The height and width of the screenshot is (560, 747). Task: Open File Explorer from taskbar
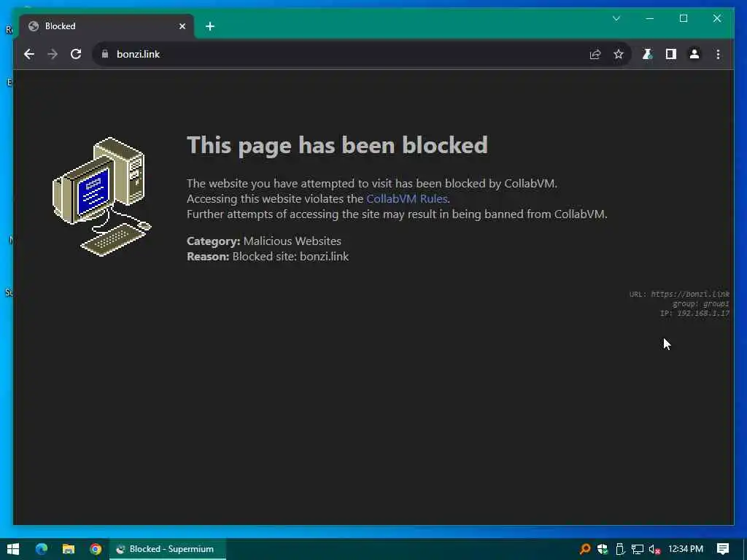point(69,549)
